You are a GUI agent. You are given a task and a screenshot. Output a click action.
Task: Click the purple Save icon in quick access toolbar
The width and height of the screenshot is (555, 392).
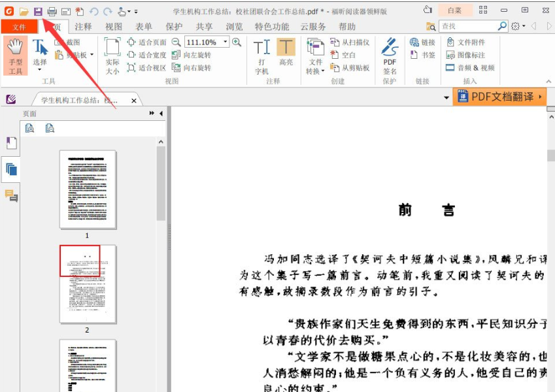click(x=38, y=11)
